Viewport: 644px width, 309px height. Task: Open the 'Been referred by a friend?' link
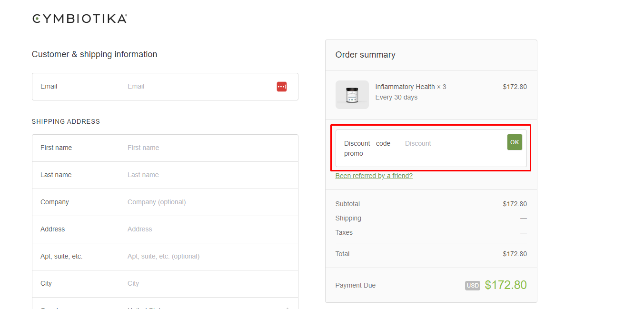coord(374,176)
